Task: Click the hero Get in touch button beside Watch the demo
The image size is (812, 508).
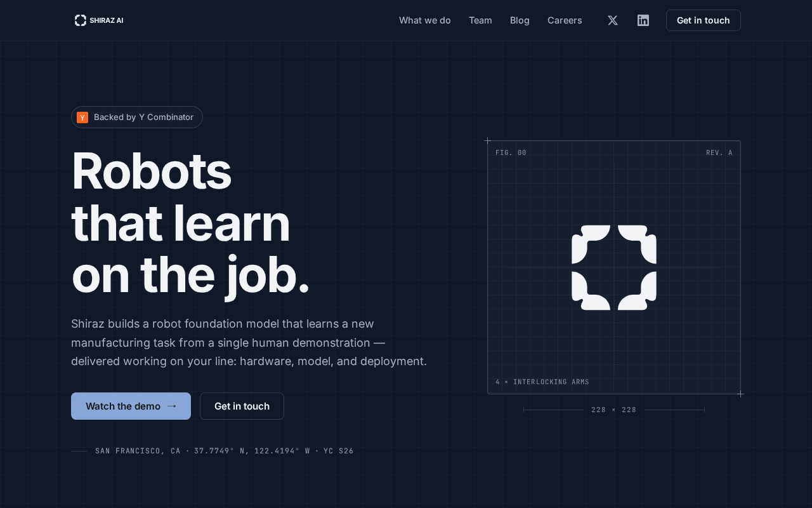Action: [242, 406]
